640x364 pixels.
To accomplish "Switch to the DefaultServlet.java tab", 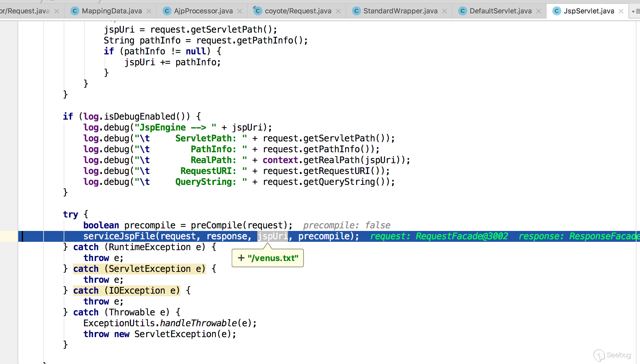I will 500,11.
